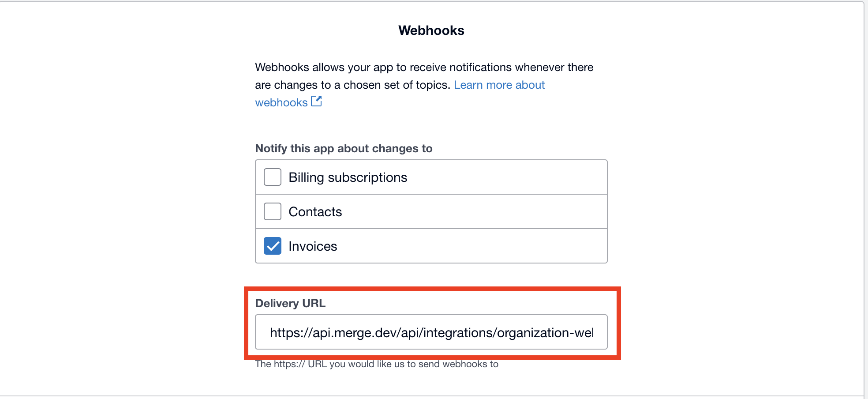Viewport: 868px width, 399px height.
Task: Click the 'Webhooks' page heading
Action: [431, 30]
